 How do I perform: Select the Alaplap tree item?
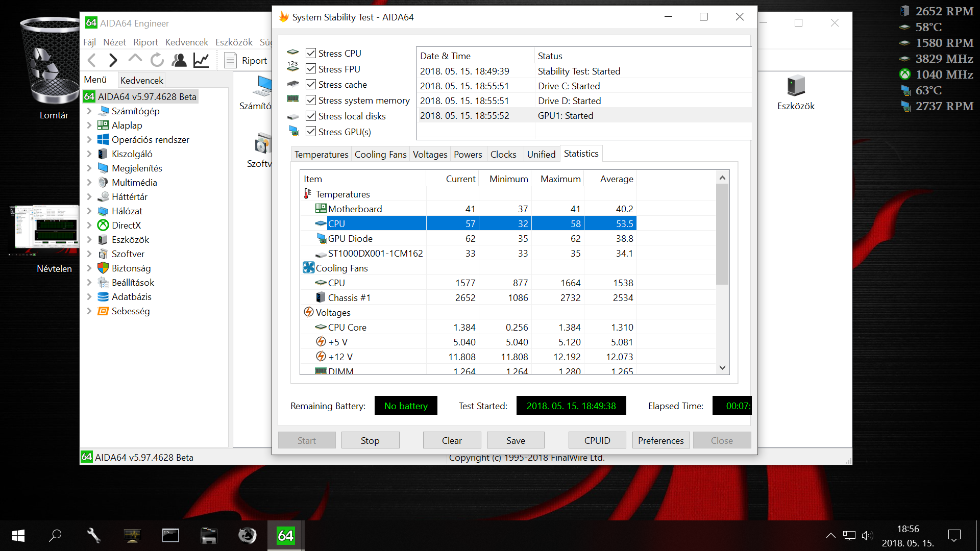(x=127, y=125)
